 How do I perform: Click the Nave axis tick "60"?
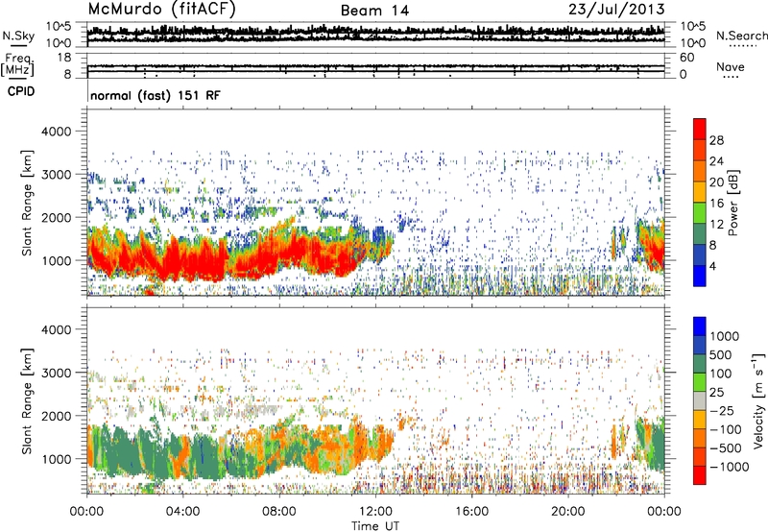coord(686,58)
